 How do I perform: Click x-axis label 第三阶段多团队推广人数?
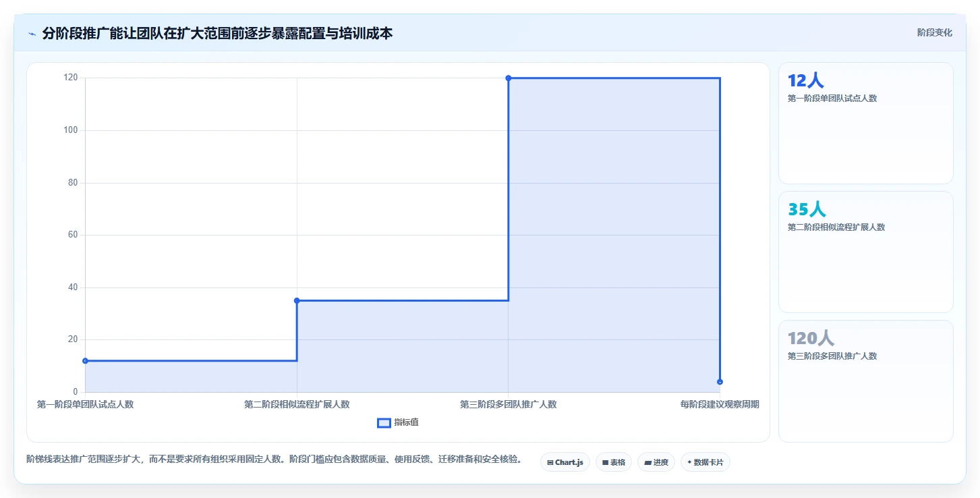(x=509, y=405)
